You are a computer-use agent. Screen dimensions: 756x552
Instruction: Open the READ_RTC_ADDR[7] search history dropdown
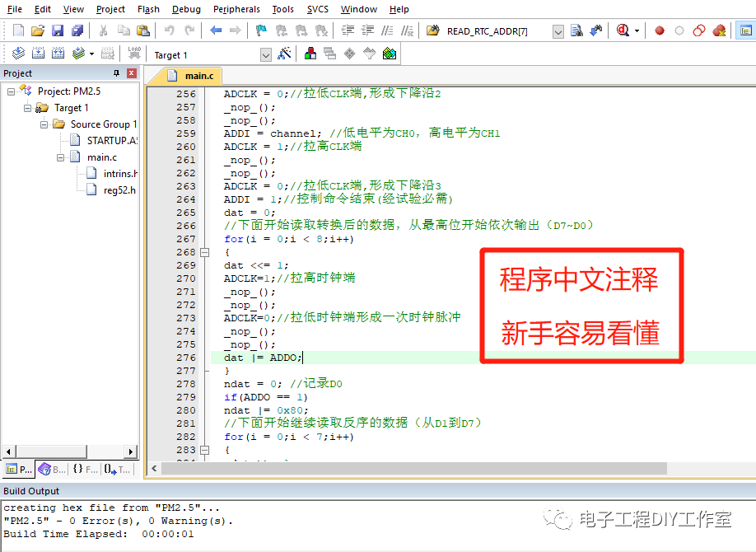point(558,30)
